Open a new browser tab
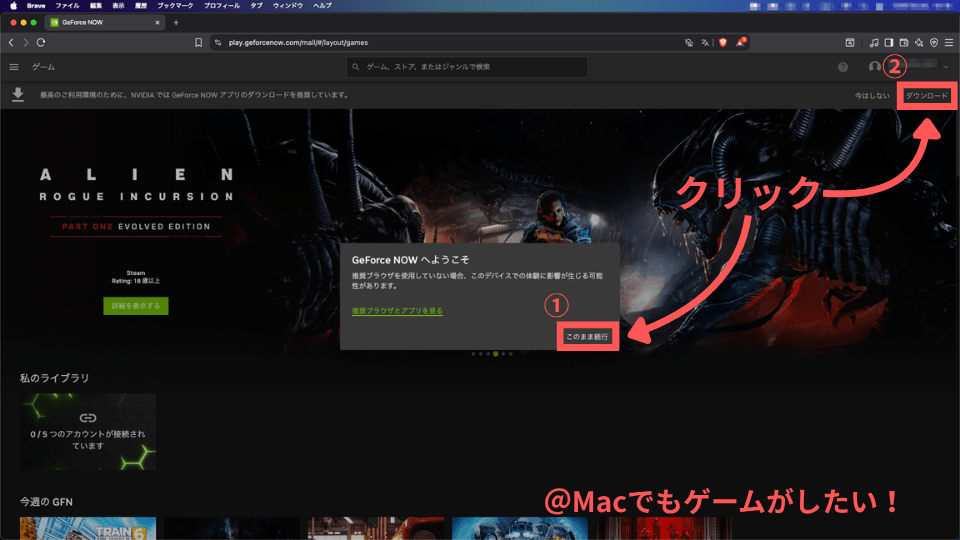This screenshot has height=540, width=960. 176,22
